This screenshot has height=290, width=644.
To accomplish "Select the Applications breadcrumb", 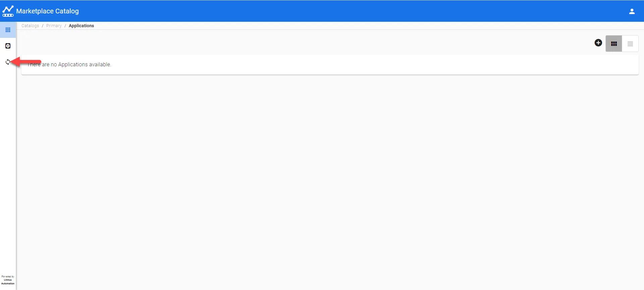I will [x=81, y=26].
